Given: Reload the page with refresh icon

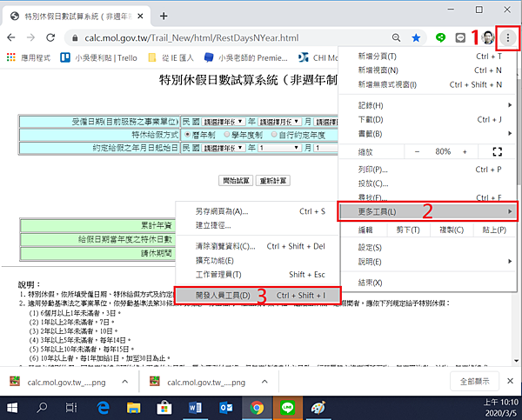Looking at the screenshot, I should pyautogui.click(x=50, y=37).
